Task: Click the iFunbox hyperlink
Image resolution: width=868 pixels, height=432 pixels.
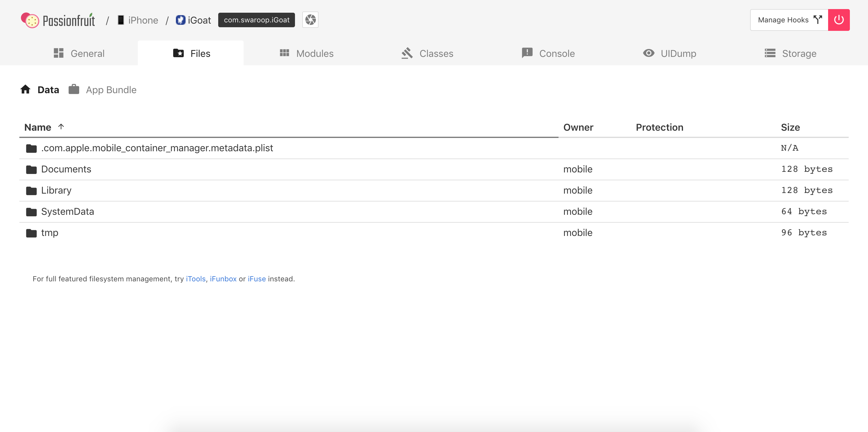Action: click(x=223, y=279)
